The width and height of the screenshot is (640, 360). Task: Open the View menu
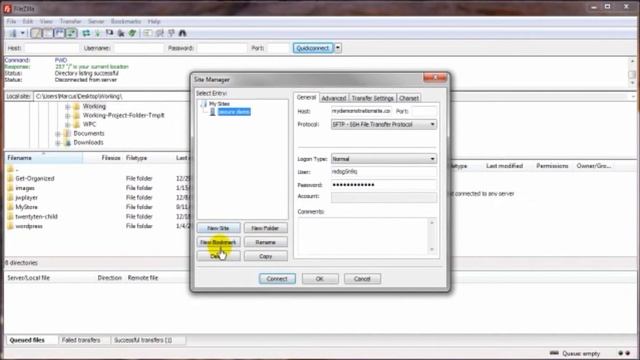(46, 21)
